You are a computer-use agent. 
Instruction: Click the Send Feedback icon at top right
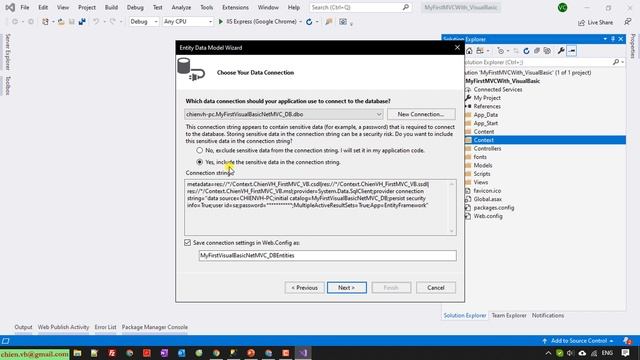[x=627, y=22]
